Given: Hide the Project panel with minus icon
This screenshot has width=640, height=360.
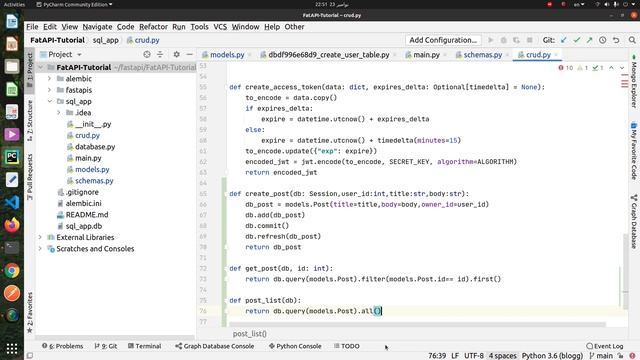Looking at the screenshot, I should (x=189, y=54).
